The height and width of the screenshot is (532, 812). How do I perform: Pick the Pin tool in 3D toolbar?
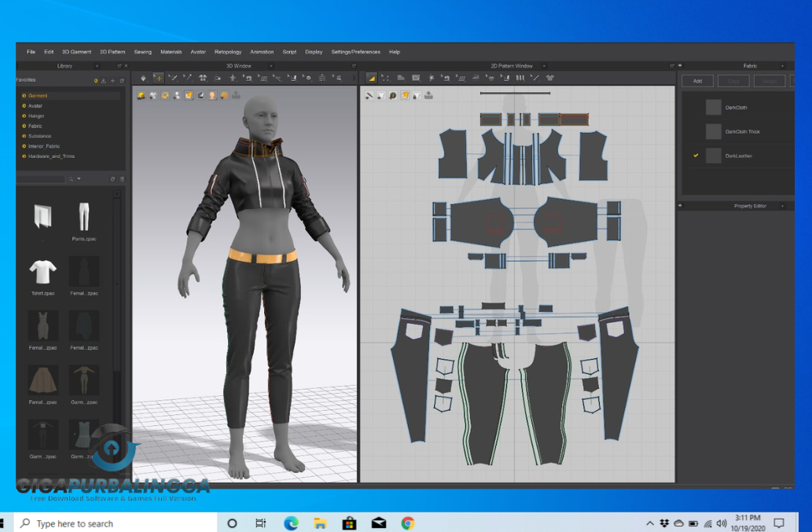tap(189, 78)
